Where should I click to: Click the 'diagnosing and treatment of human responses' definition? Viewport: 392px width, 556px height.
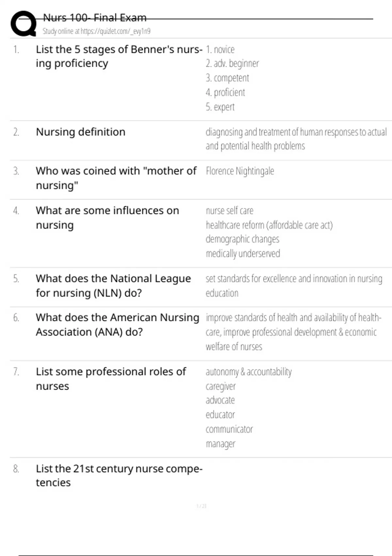click(296, 139)
